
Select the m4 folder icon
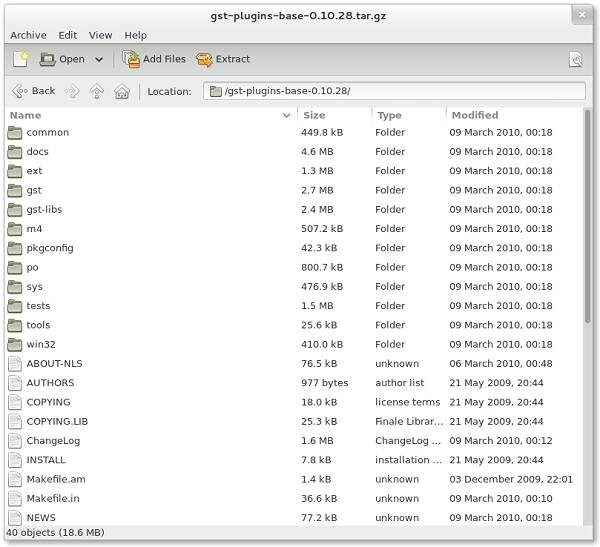click(x=15, y=229)
